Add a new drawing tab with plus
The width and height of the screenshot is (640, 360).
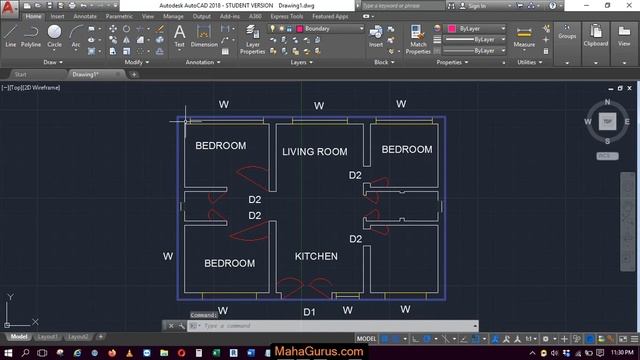click(134, 74)
